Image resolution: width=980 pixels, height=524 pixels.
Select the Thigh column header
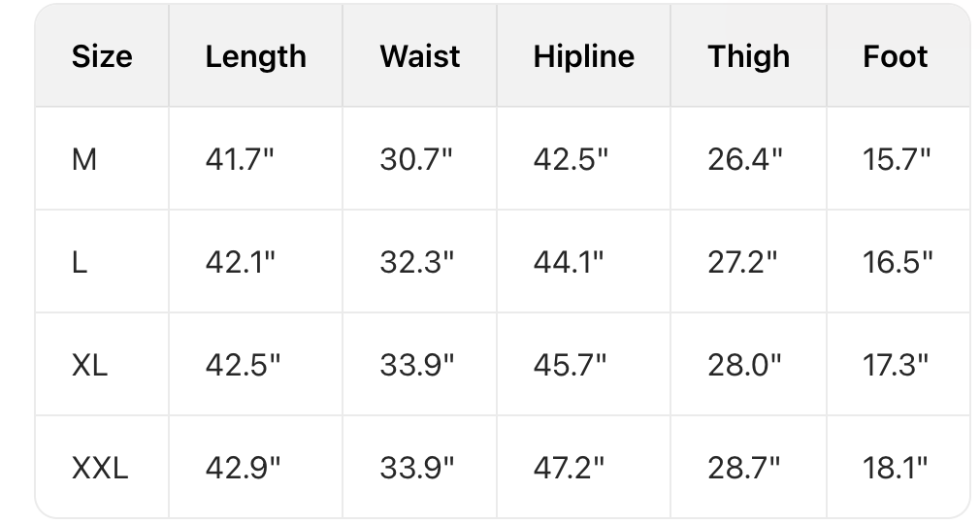point(748,56)
